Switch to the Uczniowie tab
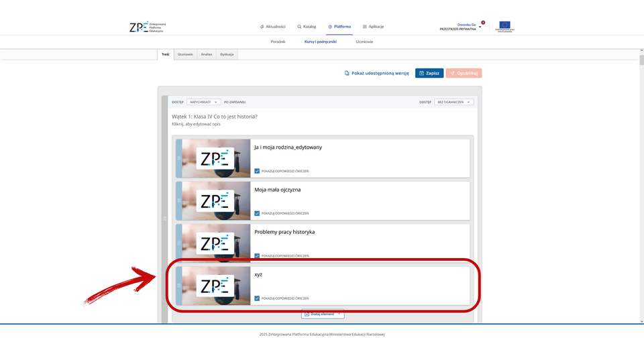The image size is (644, 362). click(x=184, y=54)
